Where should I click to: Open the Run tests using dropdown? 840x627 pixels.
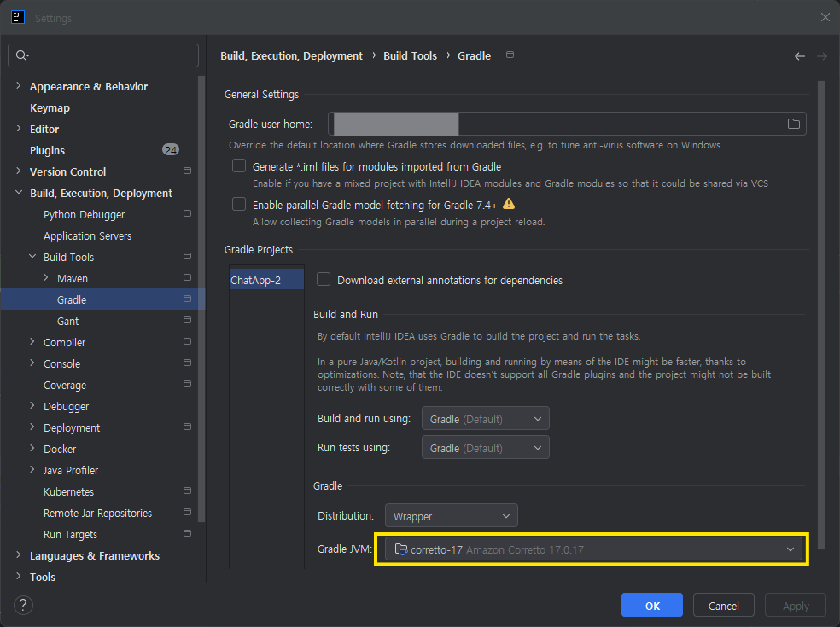click(x=486, y=448)
